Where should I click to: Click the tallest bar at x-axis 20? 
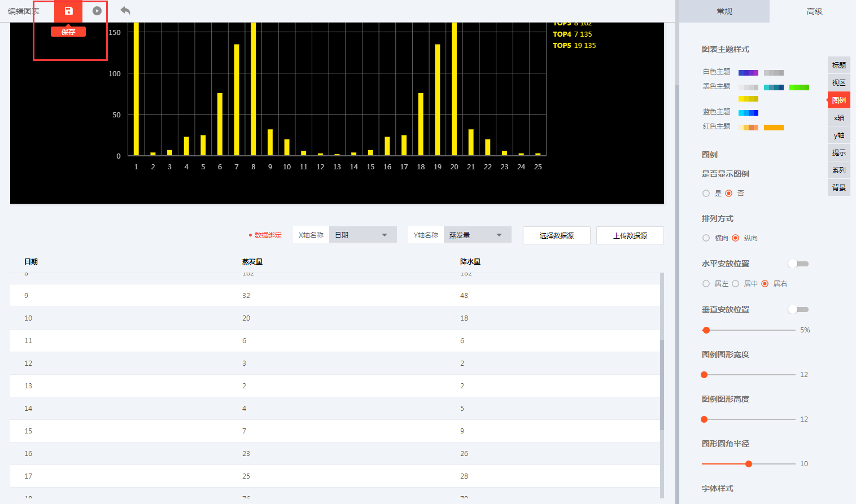(454, 89)
